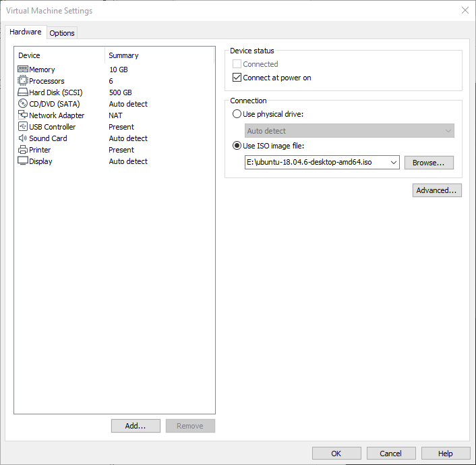The height and width of the screenshot is (465, 476).
Task: Click the CD/DVD (SATA) disc icon
Action: tap(23, 104)
